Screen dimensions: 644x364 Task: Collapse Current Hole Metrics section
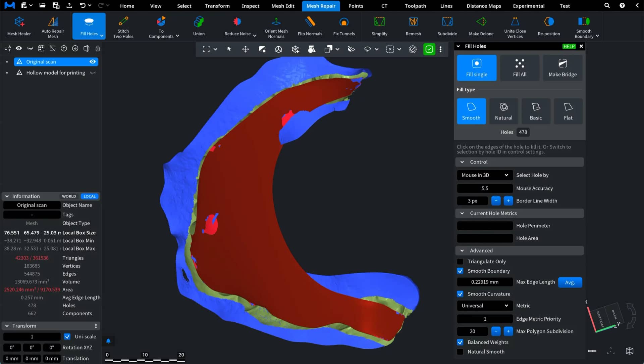coord(462,213)
